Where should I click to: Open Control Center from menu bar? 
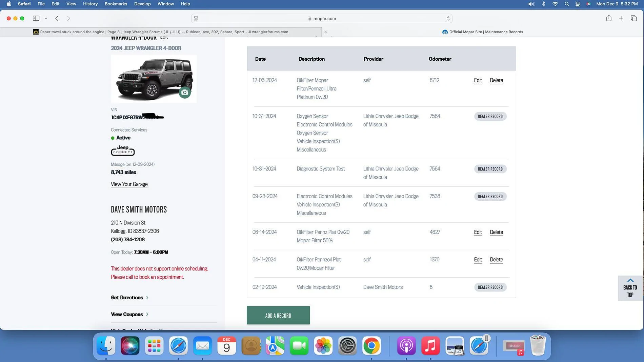point(578,4)
